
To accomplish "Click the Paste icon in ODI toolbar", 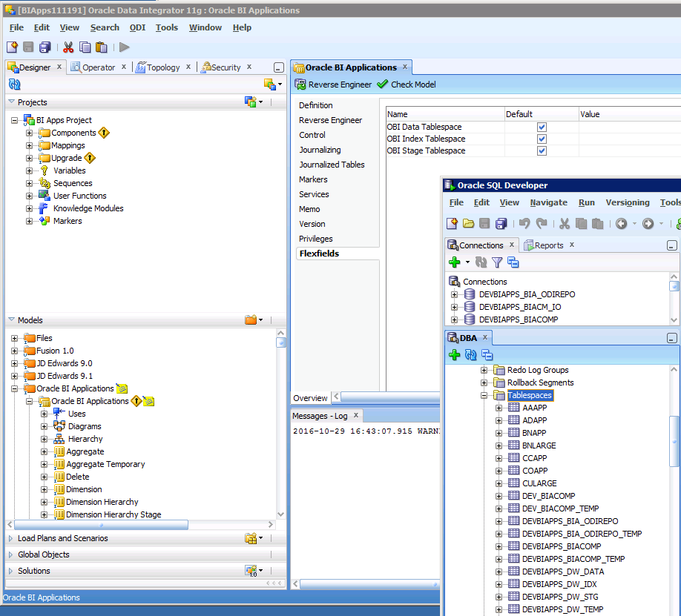I will point(101,47).
